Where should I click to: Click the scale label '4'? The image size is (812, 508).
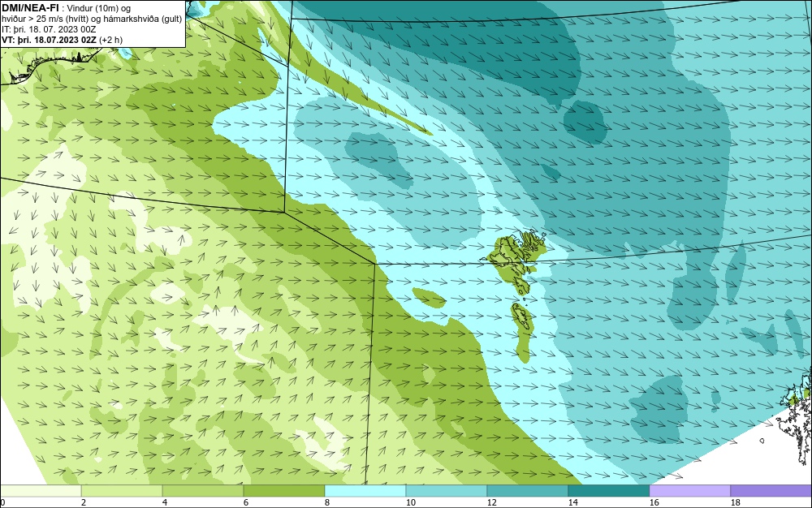[165, 502]
